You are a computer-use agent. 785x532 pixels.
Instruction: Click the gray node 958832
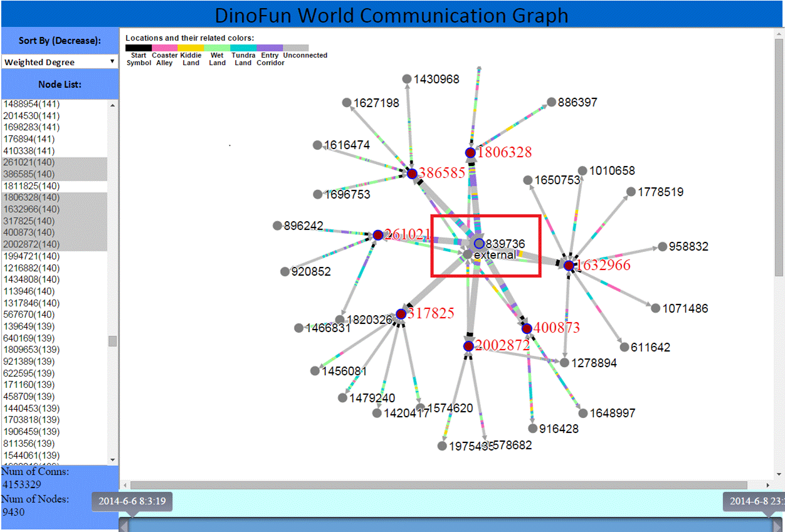pos(662,247)
